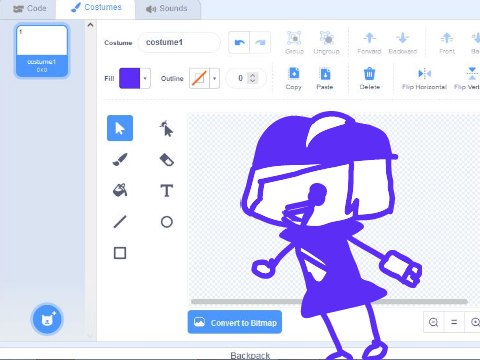Switch to the Code tab
The image size is (480, 360).
click(29, 8)
